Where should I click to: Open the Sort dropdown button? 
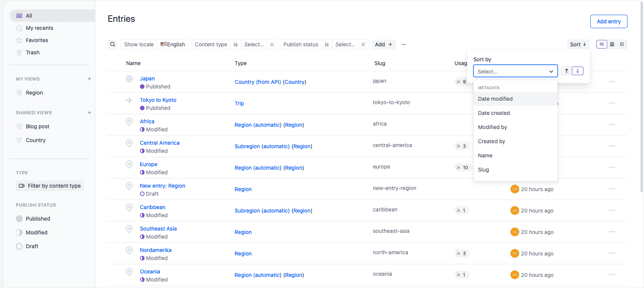(578, 44)
